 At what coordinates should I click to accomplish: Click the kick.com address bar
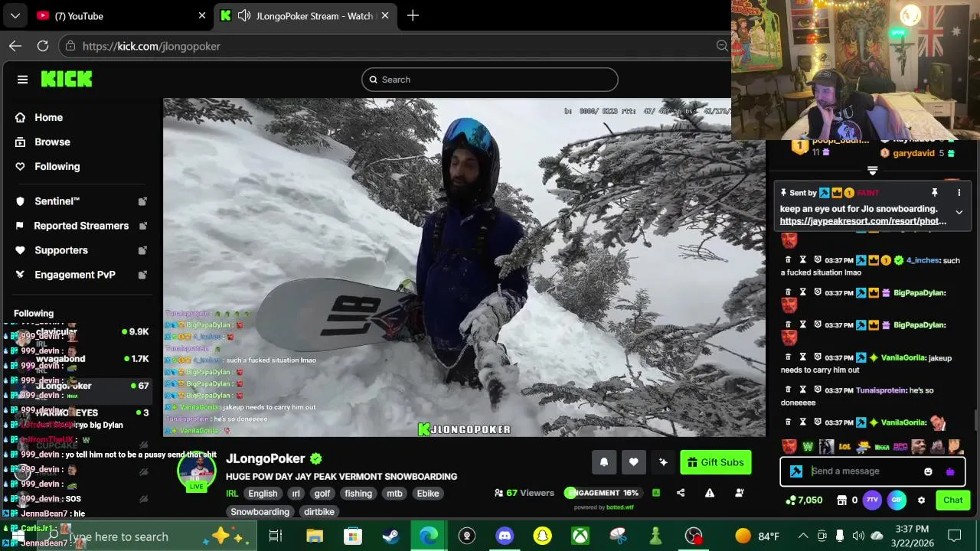[394, 46]
